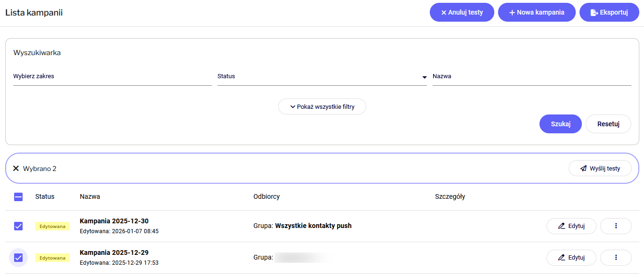This screenshot has width=644, height=277.
Task: Click the Status column header
Action: click(45, 196)
